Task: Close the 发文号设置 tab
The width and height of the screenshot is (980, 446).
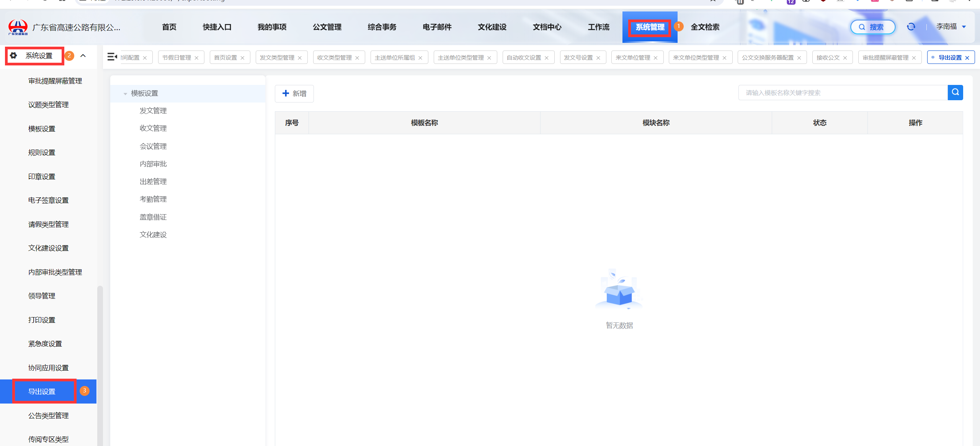Action: (598, 58)
